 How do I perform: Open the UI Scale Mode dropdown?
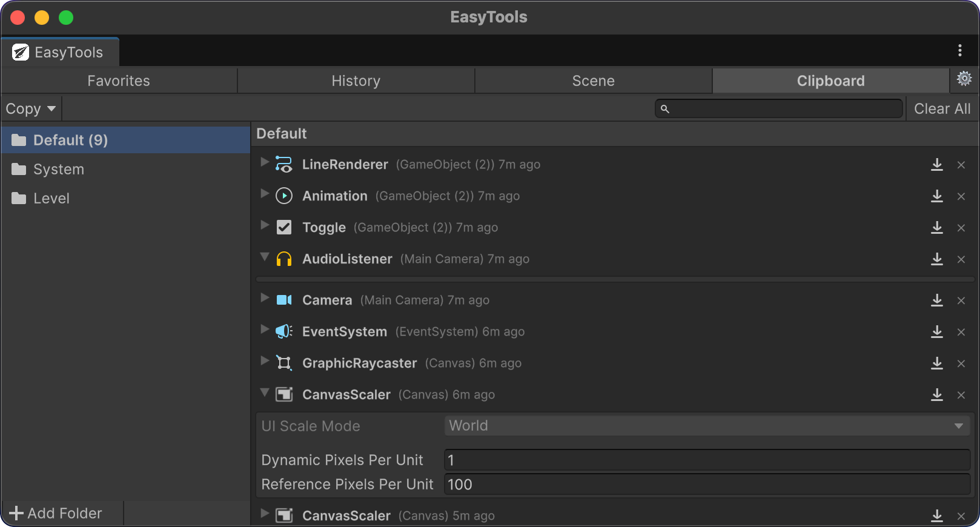706,426
